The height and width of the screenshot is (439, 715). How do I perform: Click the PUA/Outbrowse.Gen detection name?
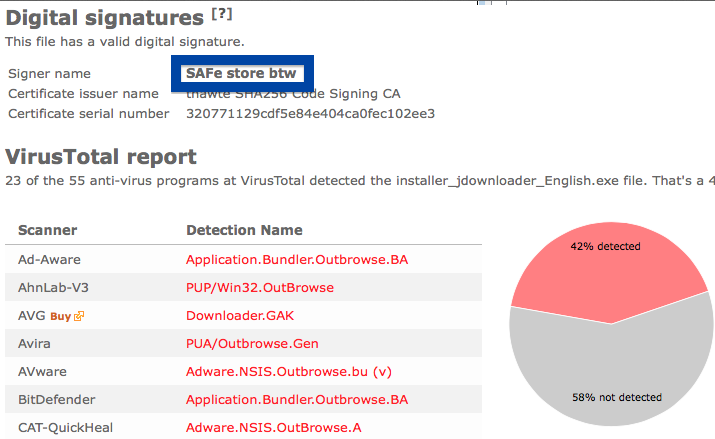click(x=252, y=344)
